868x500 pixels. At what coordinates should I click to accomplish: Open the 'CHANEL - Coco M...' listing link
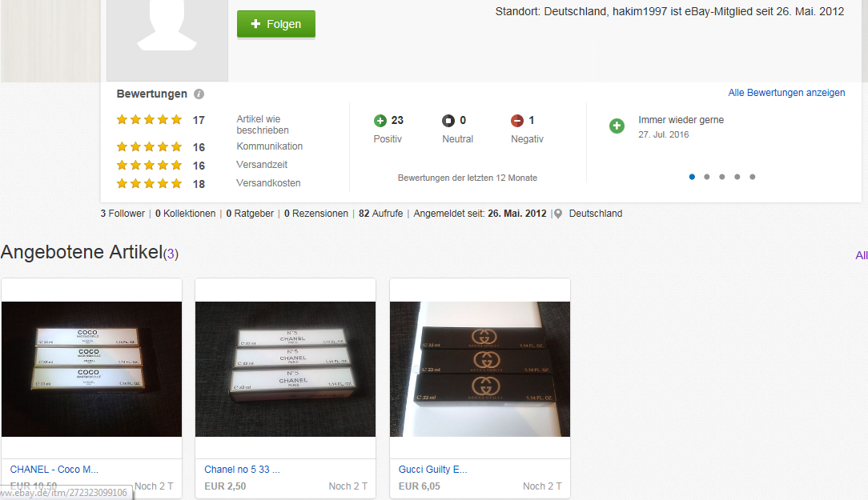point(54,470)
